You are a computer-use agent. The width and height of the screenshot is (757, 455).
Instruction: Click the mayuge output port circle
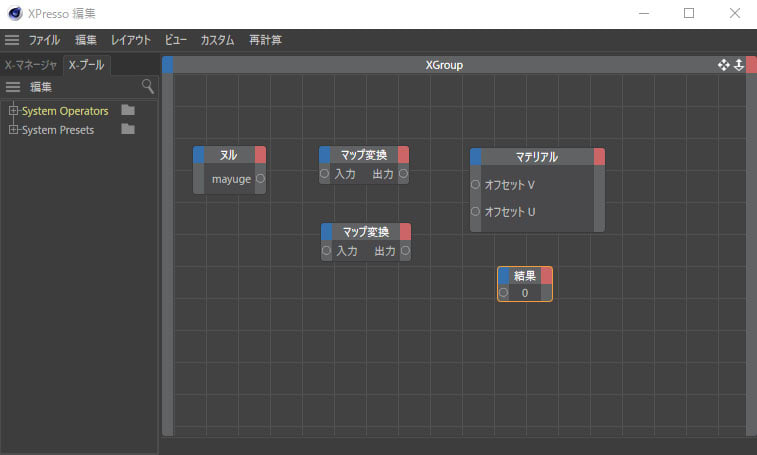pos(260,179)
